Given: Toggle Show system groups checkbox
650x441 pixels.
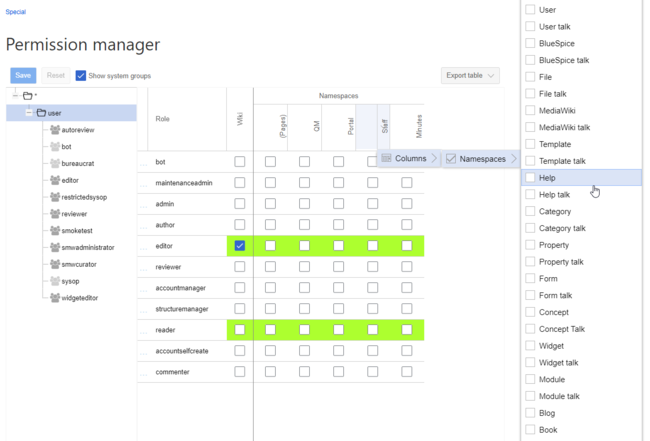Looking at the screenshot, I should tap(81, 76).
